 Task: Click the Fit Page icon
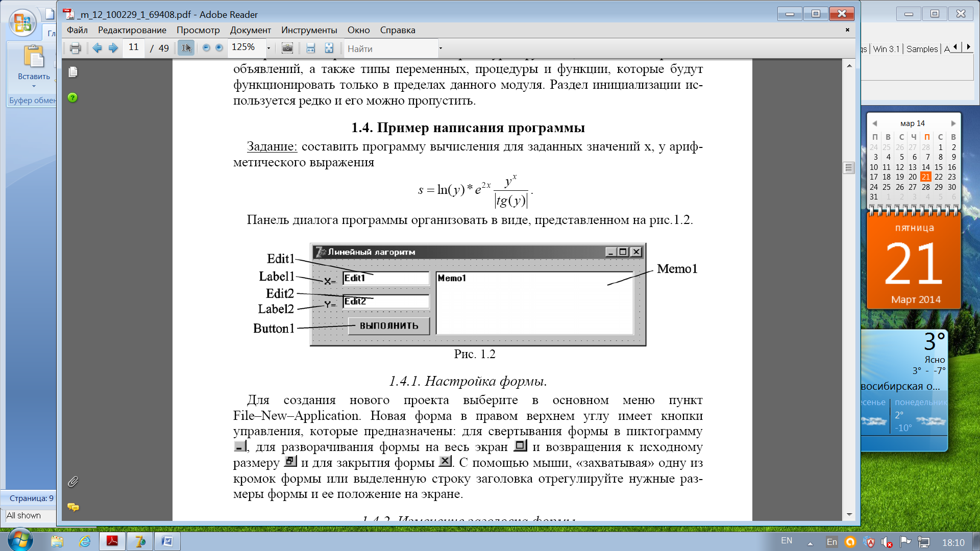[329, 48]
